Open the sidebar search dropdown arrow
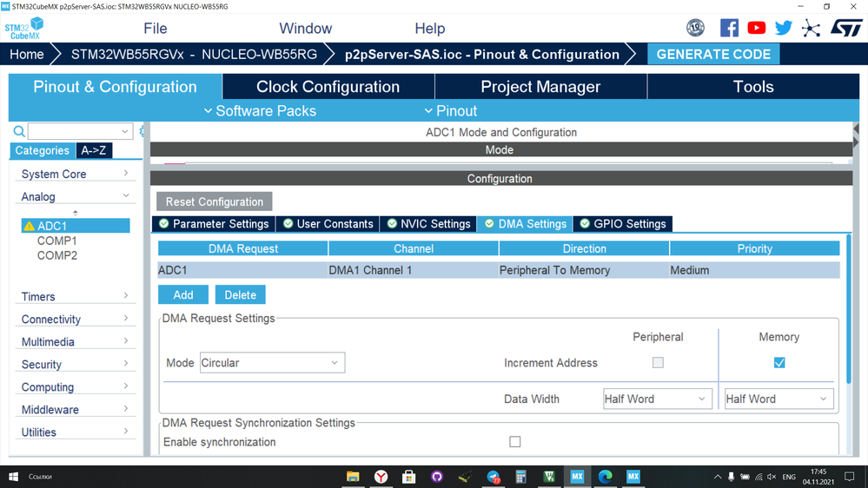868x488 pixels. (124, 131)
